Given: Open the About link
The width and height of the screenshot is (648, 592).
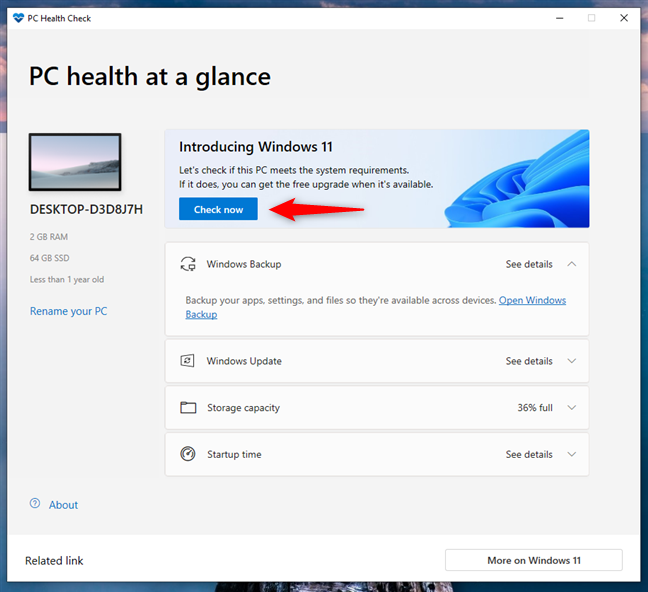Looking at the screenshot, I should (63, 505).
